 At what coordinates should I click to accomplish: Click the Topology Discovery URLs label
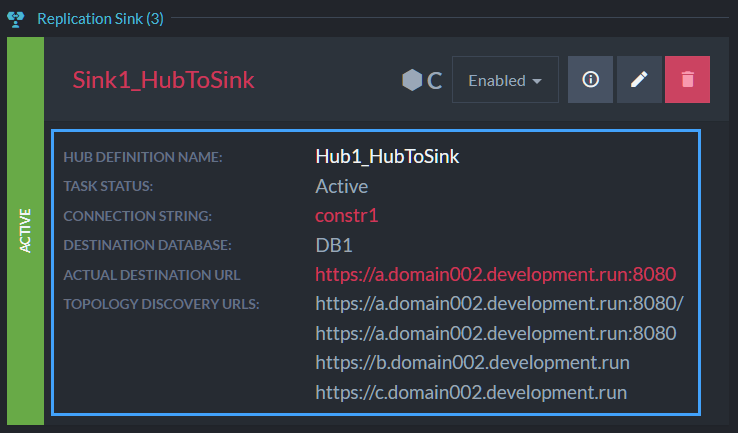[161, 304]
